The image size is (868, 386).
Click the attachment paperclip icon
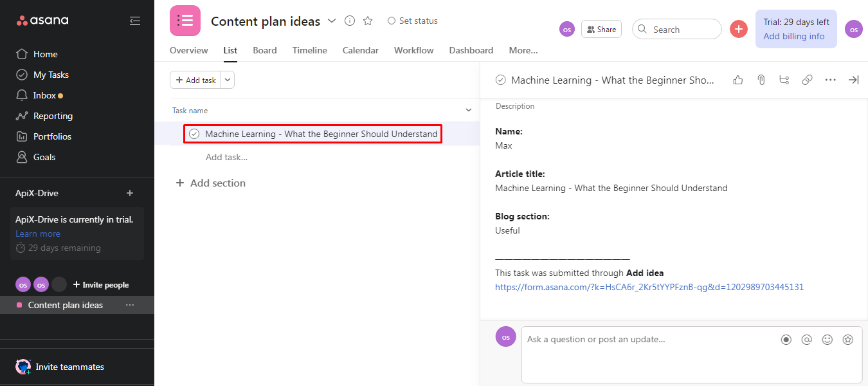pos(761,79)
